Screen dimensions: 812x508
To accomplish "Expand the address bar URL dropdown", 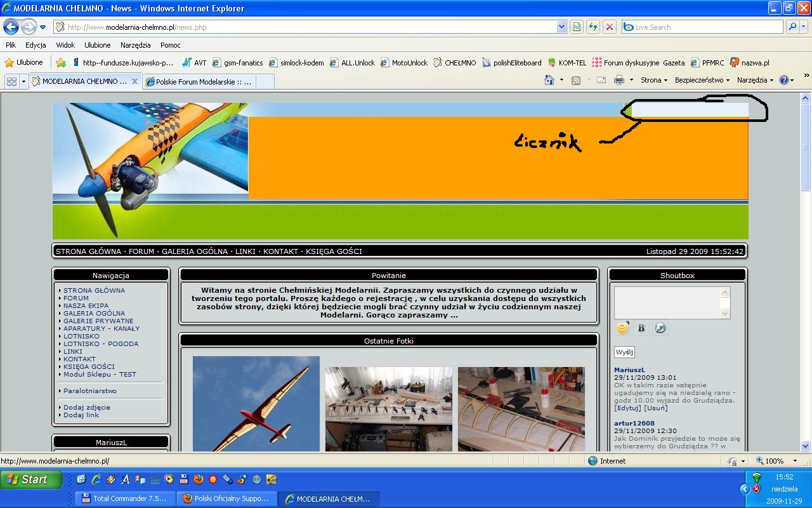I will pos(561,27).
